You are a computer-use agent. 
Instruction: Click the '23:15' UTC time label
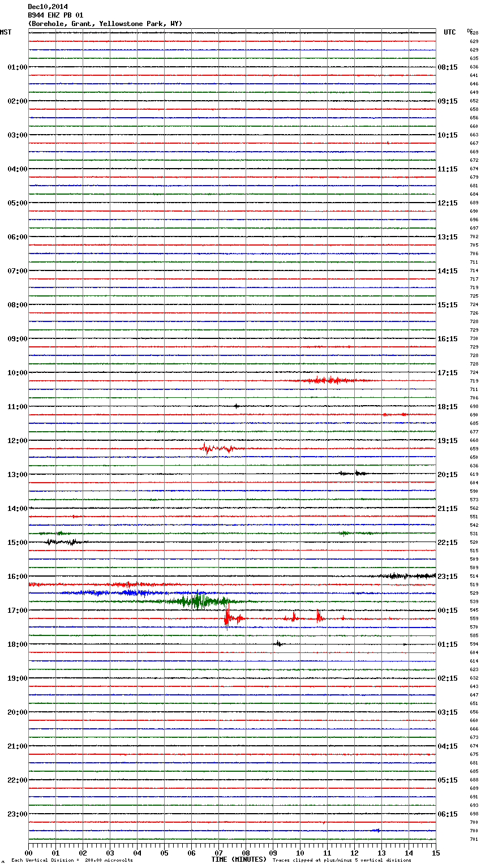point(448,577)
